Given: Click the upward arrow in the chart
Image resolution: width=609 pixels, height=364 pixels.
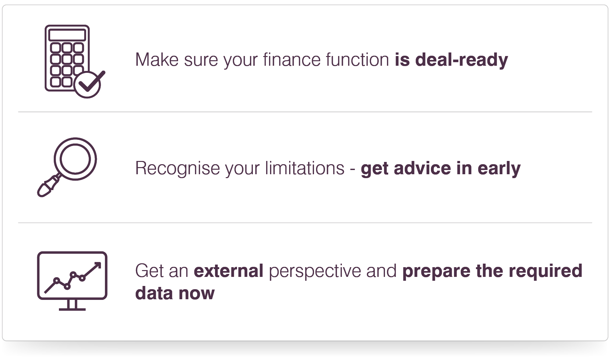Looking at the screenshot, I should 93,269.
